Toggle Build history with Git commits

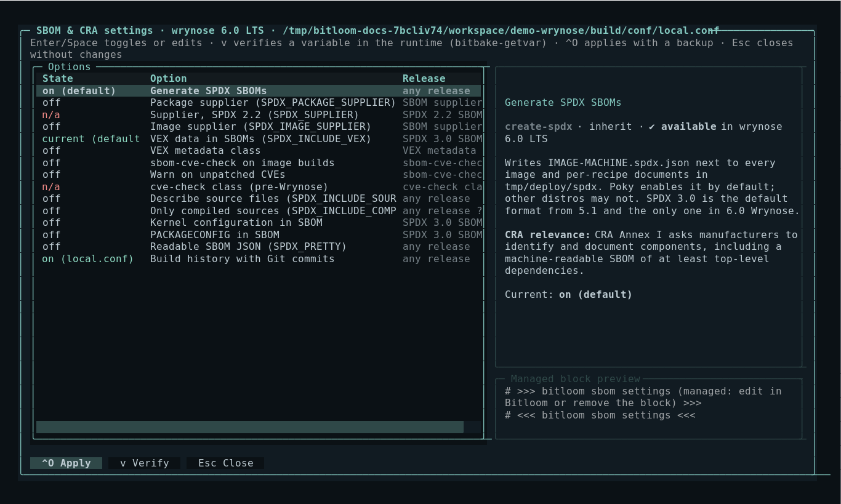259,258
